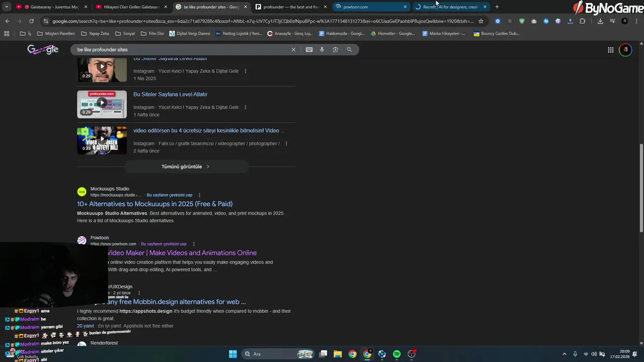The width and height of the screenshot is (644, 362).
Task: Open the bookmarks apps grid icon
Action: 7,34
